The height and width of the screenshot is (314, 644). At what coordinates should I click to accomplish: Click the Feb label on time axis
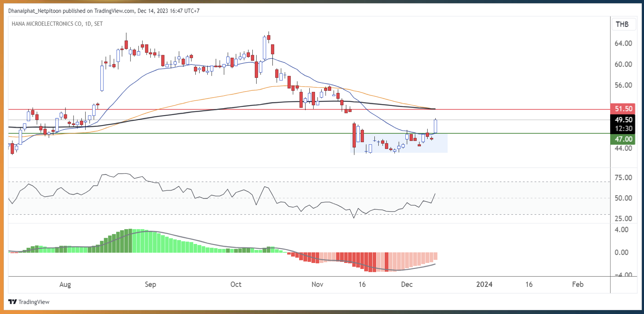point(577,284)
